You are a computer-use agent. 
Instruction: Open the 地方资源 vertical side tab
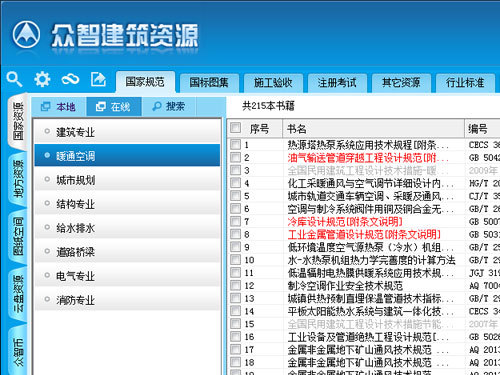coord(18,179)
